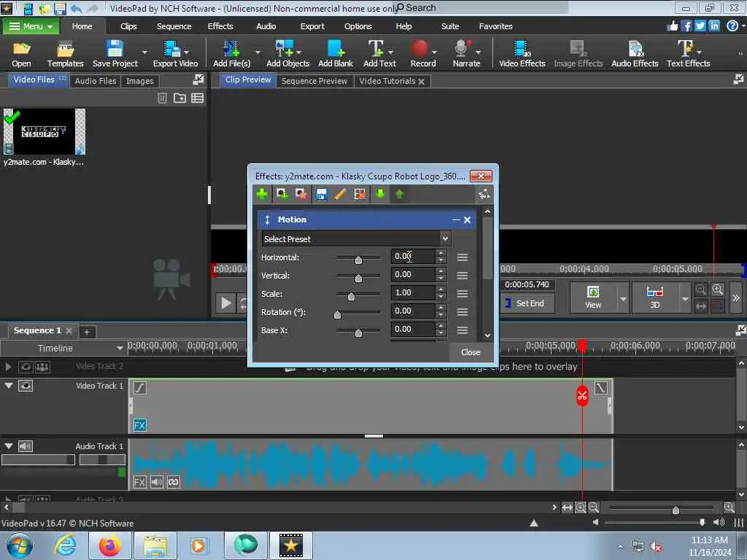Switch to Images tab in bin
The height and width of the screenshot is (560, 747).
(x=139, y=81)
